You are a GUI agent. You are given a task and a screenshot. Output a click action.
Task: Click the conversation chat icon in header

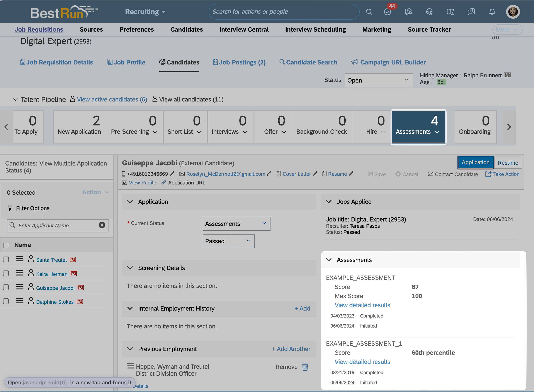coord(408,12)
